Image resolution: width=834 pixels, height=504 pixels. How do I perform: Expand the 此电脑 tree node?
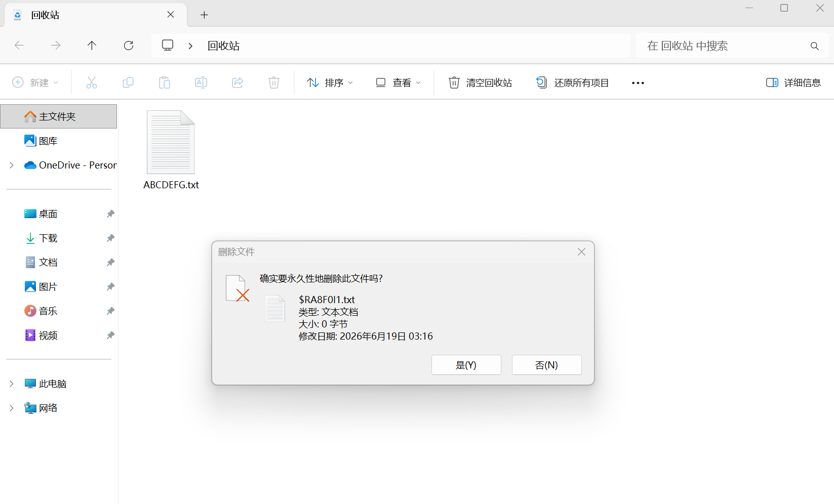pos(12,384)
